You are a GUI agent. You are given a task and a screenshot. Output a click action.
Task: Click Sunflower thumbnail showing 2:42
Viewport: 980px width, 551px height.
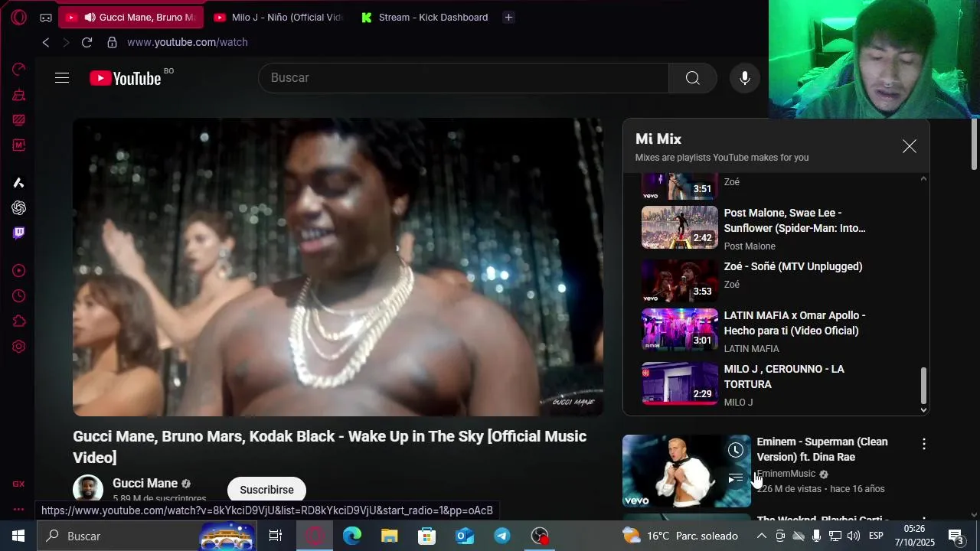[680, 227]
